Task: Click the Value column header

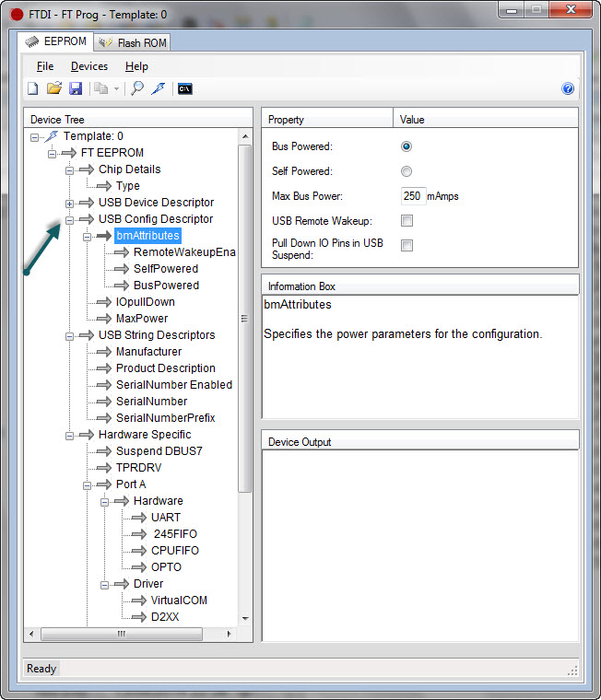Action: coord(485,120)
